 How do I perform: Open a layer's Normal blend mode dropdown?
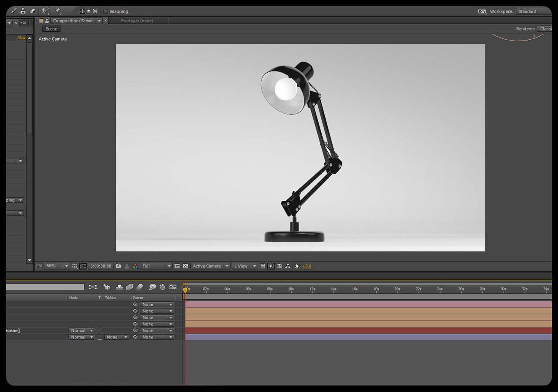tap(81, 330)
